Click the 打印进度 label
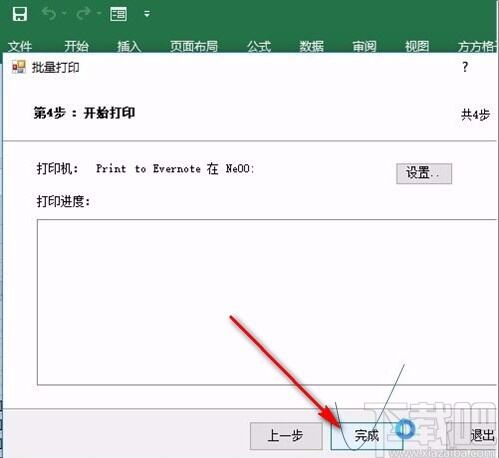 (x=63, y=201)
